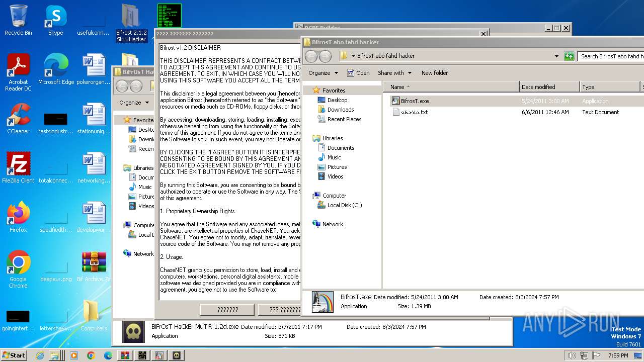
Task: Close the disclaimer dialog window
Action: pos(484,34)
